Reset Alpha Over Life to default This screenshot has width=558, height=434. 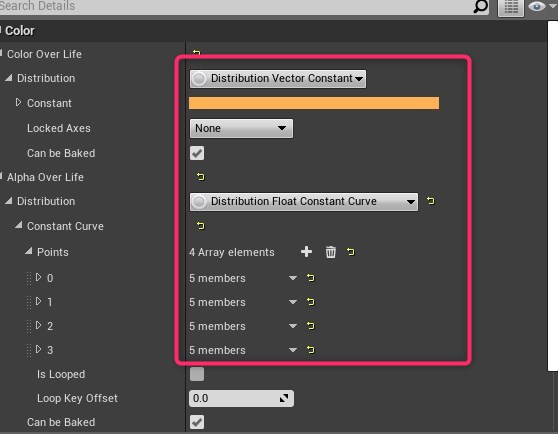click(x=201, y=177)
